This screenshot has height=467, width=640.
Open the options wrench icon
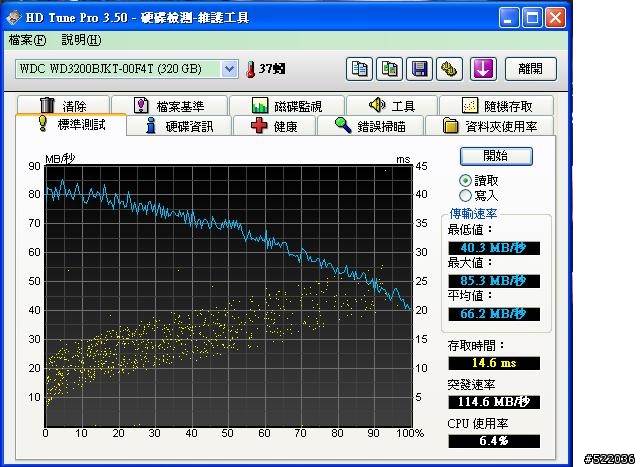pyautogui.click(x=449, y=69)
